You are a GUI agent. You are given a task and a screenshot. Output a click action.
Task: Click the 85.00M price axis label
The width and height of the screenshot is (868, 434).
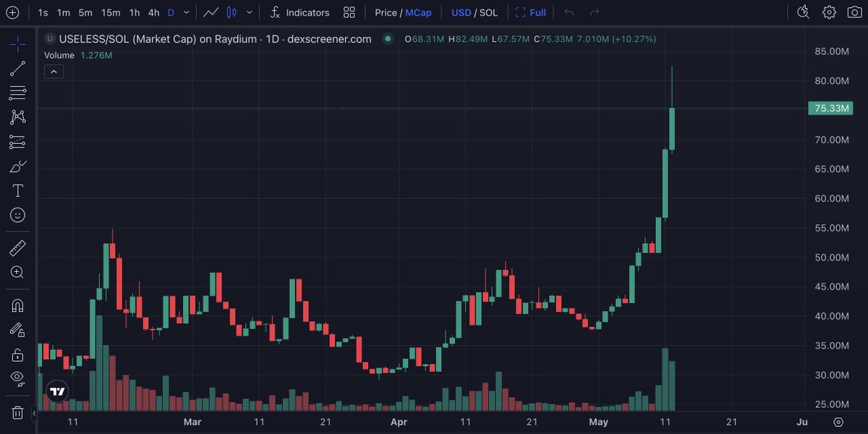tap(832, 51)
